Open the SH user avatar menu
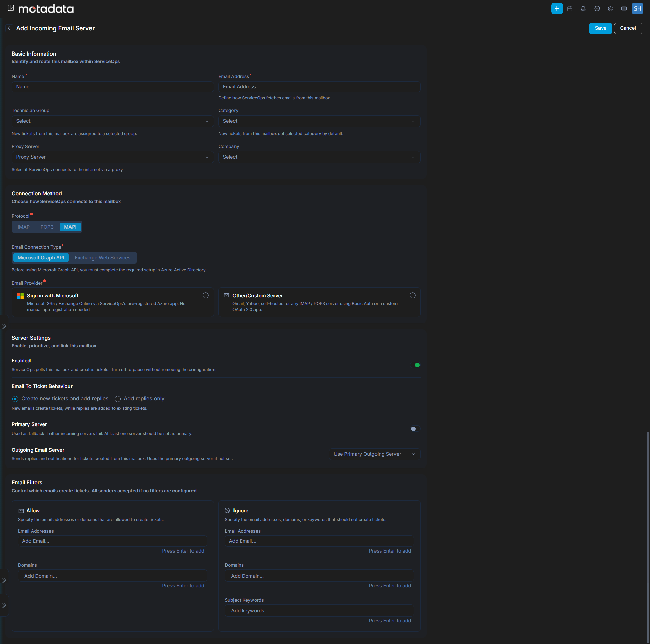This screenshot has height=644, width=650. 637,9
